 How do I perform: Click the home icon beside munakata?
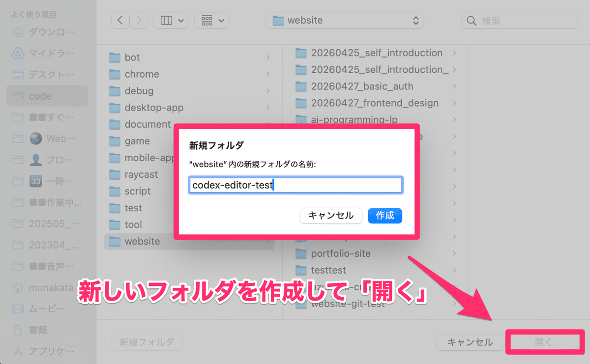18,287
